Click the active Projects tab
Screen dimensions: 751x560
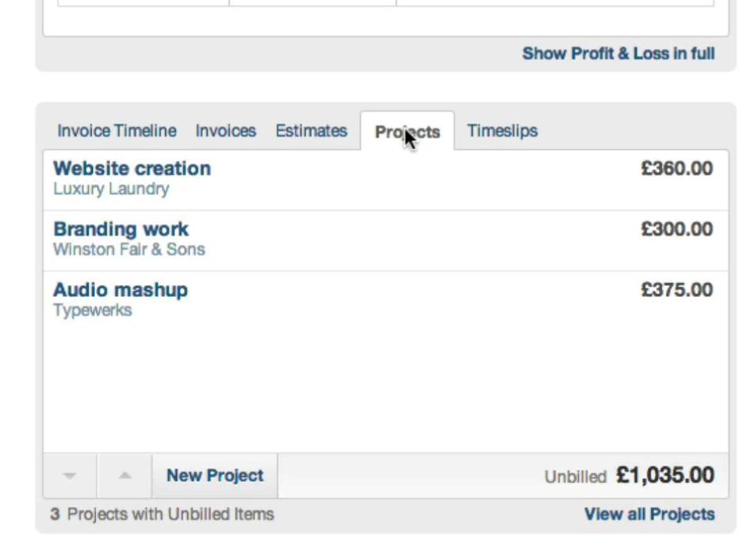pyautogui.click(x=407, y=132)
